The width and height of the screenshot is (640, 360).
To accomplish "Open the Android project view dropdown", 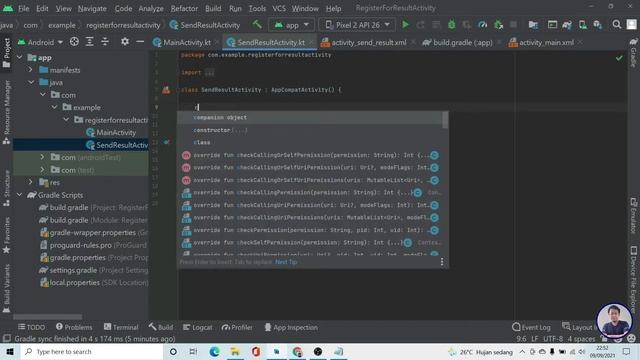I will coord(40,42).
